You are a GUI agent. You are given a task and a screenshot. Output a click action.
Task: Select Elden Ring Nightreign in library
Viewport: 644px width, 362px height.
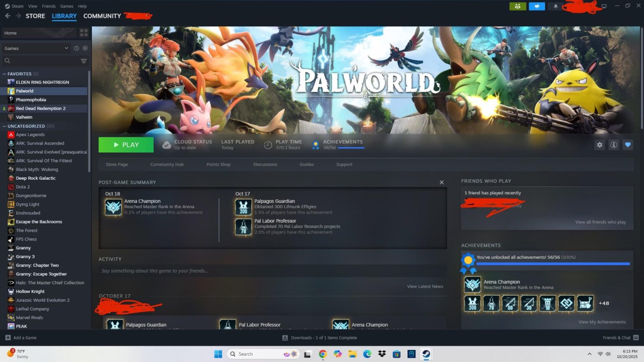pyautogui.click(x=42, y=82)
